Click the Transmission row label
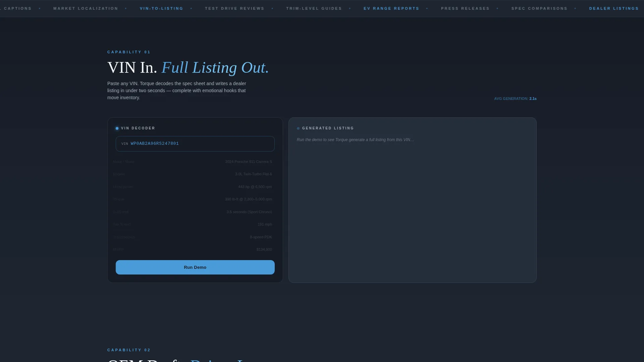The image size is (644, 362). click(124, 237)
